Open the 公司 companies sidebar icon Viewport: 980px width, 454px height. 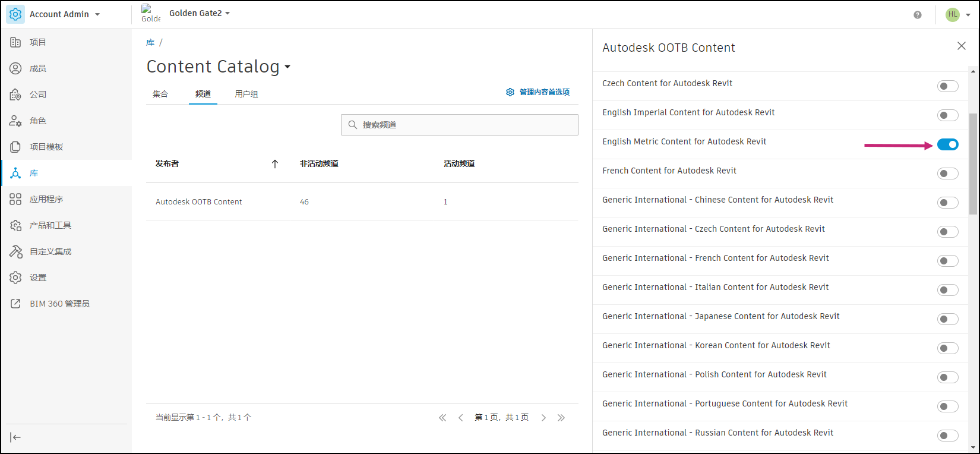(x=15, y=94)
